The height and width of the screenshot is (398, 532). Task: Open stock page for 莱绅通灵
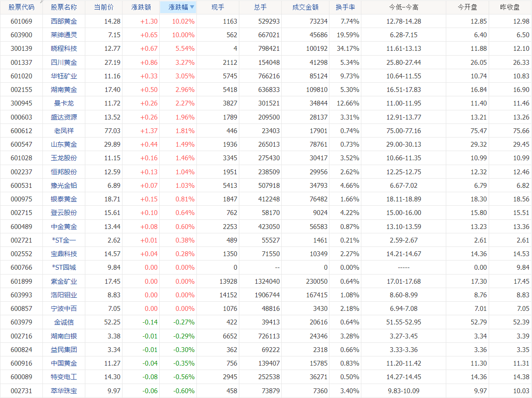[64, 35]
